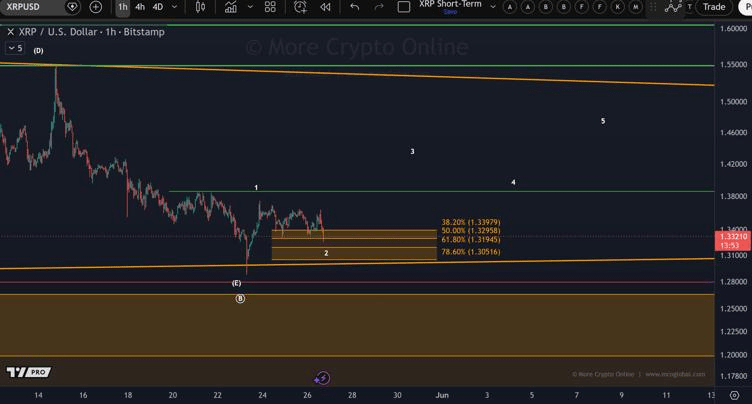This screenshot has height=404, width=752.
Task: Expand the layout options chevron
Action: point(493,7)
